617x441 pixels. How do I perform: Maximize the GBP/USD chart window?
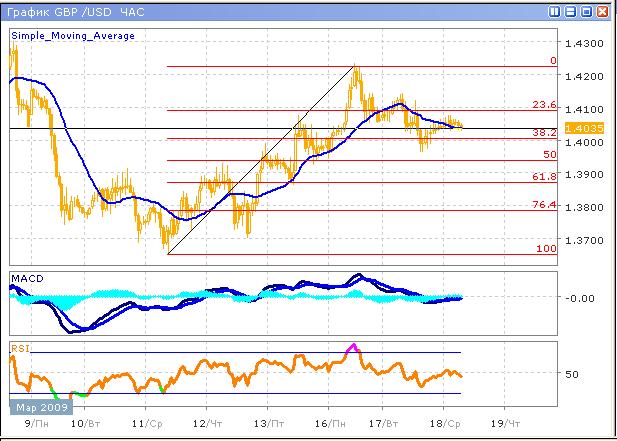coord(586,13)
